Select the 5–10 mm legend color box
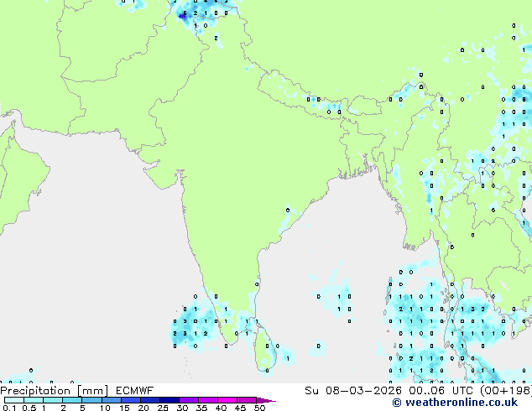532x411 pixels. click(91, 400)
